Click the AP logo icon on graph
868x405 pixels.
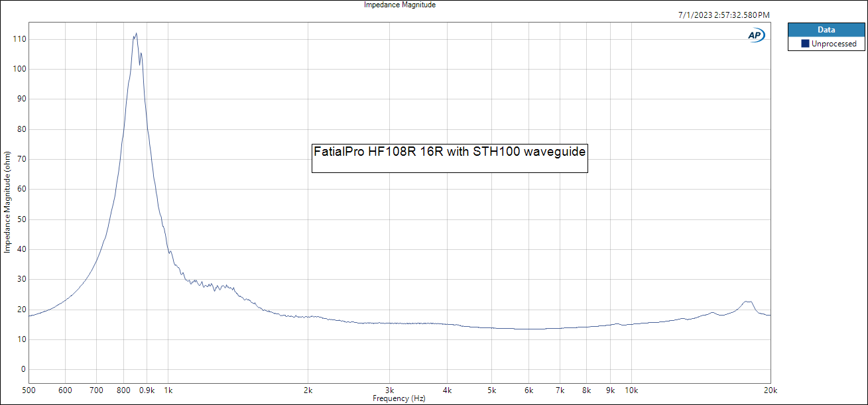point(756,36)
